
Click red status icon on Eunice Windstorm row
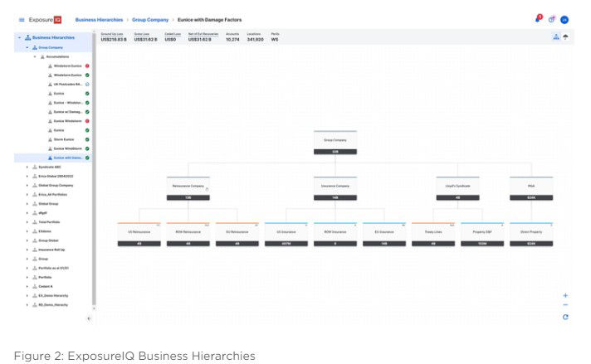pyautogui.click(x=87, y=121)
